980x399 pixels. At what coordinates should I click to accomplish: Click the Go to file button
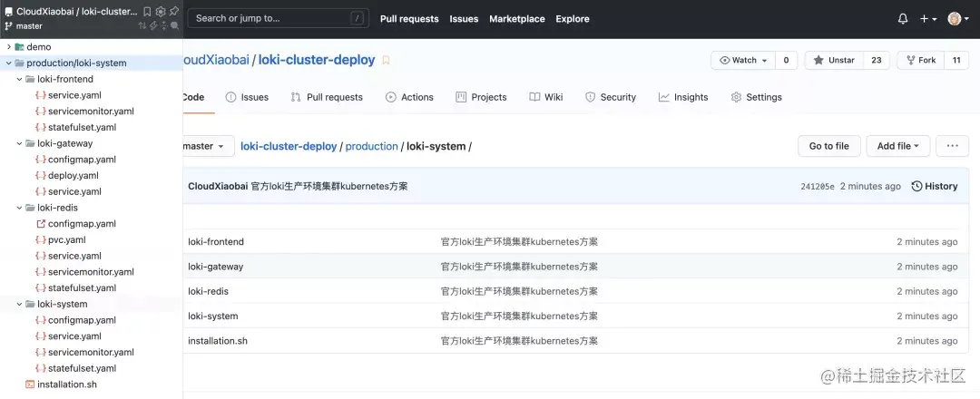pos(828,146)
